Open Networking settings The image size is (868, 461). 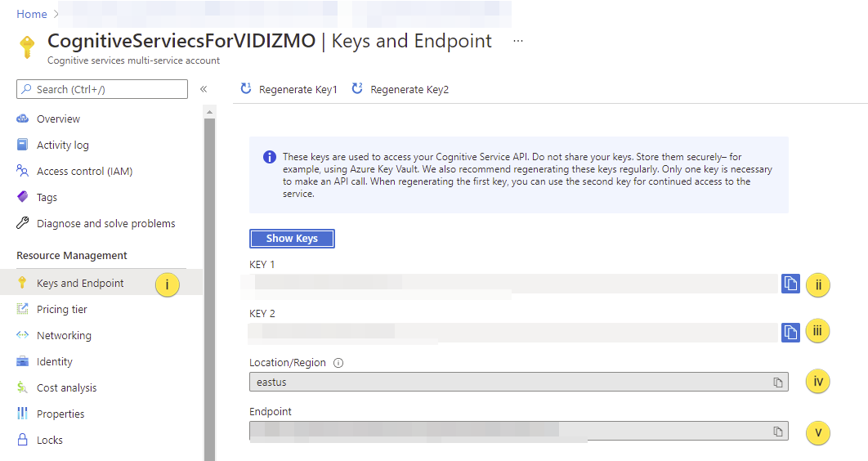(x=64, y=335)
